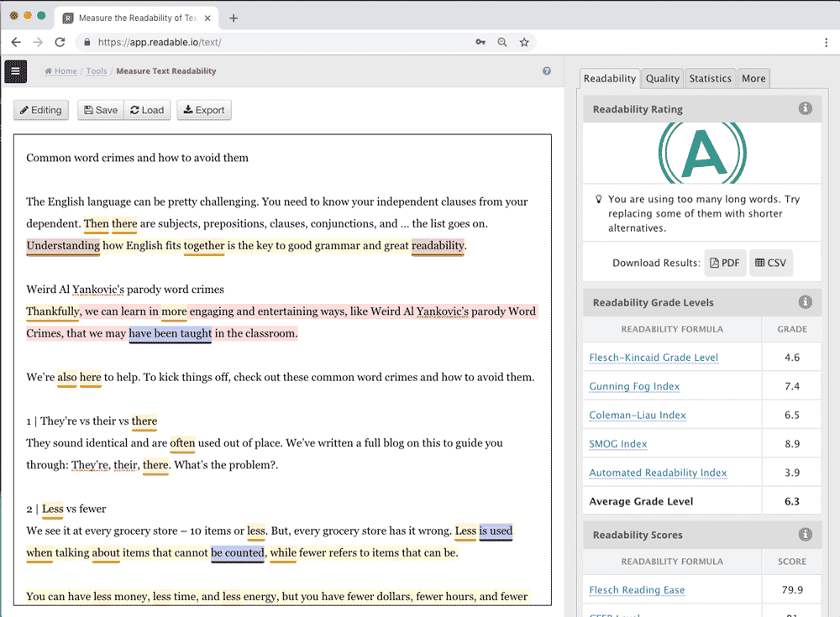Click the help question mark icon

(x=547, y=71)
